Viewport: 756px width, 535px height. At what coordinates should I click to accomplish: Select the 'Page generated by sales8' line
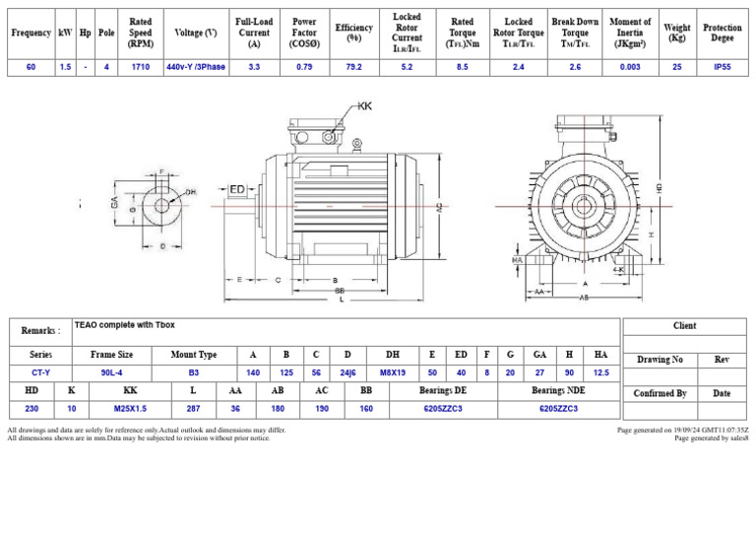[x=711, y=438]
